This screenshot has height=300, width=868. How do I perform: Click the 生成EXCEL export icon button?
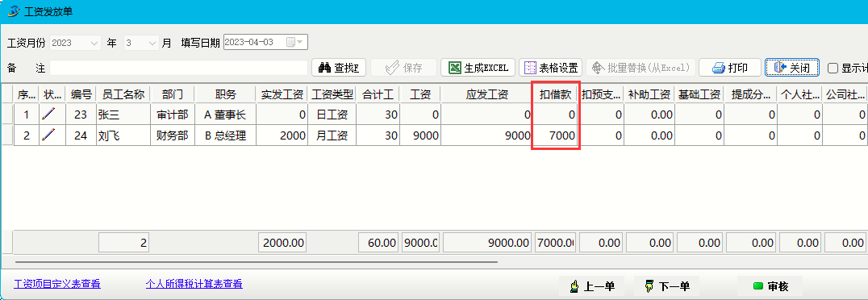[478, 68]
